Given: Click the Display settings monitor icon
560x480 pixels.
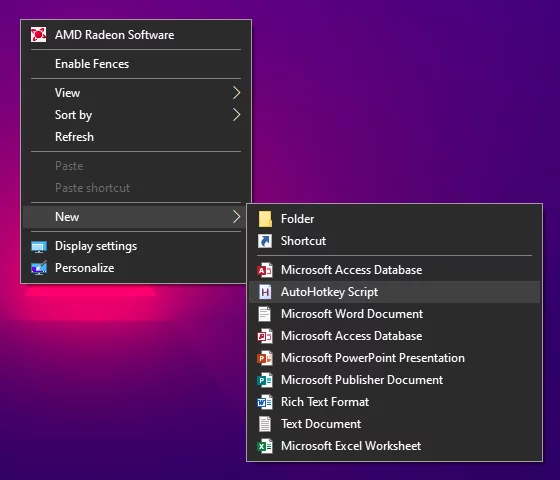Looking at the screenshot, I should coord(39,247).
